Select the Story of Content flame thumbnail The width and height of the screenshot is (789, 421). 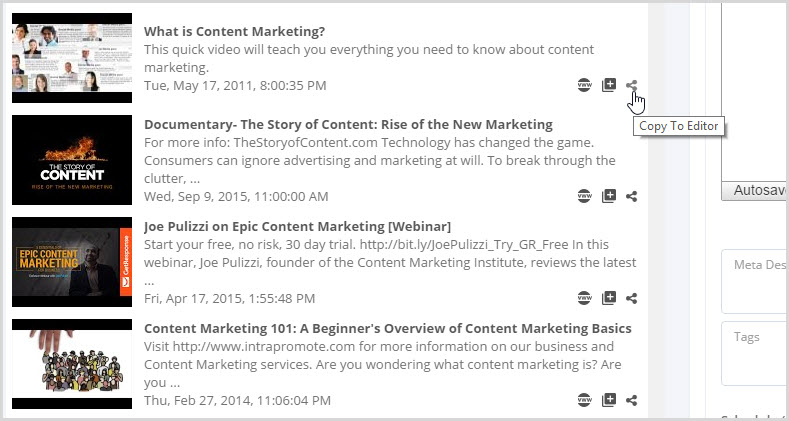(72, 160)
